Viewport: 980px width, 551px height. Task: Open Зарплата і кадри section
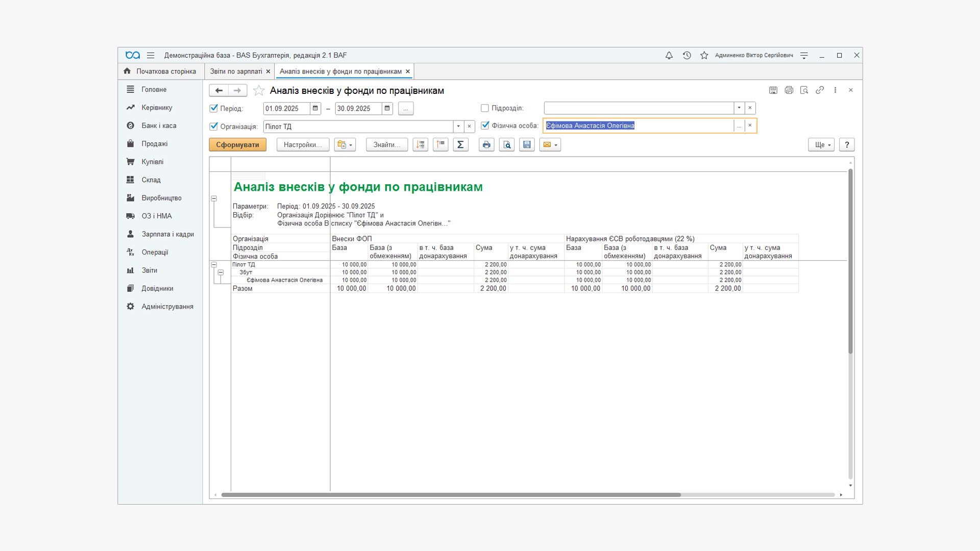pyautogui.click(x=167, y=234)
